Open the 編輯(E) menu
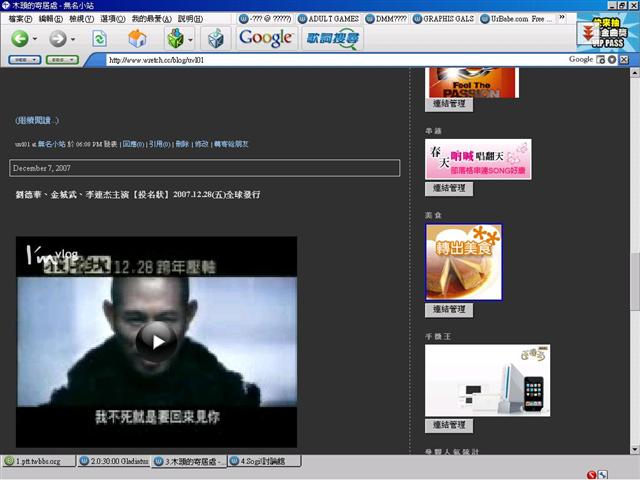 51,19
